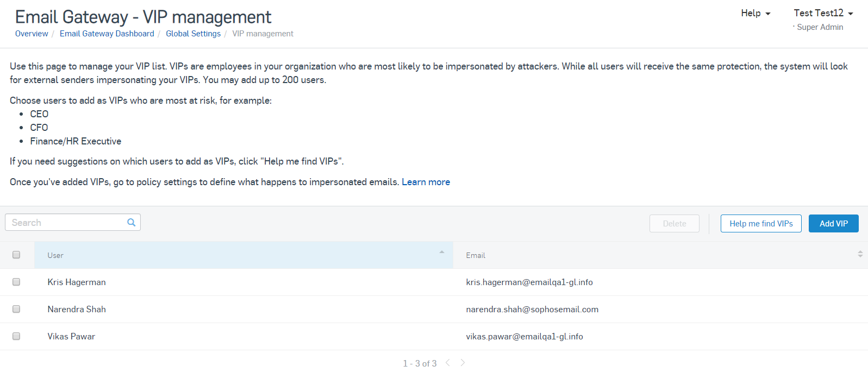Click the User column sort arrow
Image resolution: width=868 pixels, height=391 pixels.
pyautogui.click(x=441, y=253)
